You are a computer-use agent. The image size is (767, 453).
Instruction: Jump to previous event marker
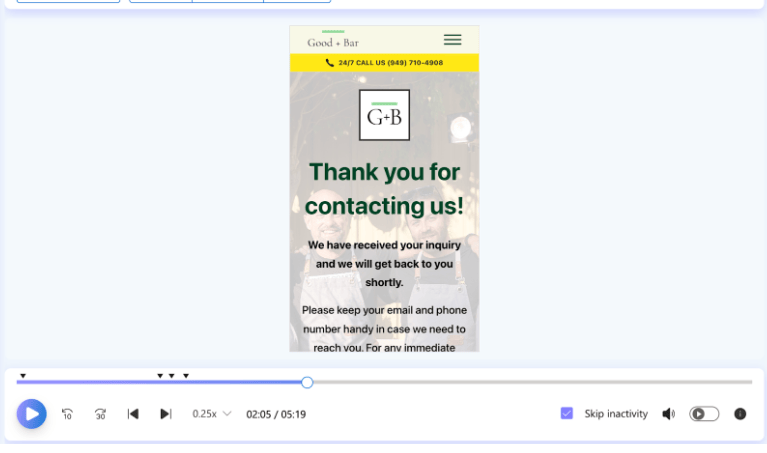click(133, 414)
